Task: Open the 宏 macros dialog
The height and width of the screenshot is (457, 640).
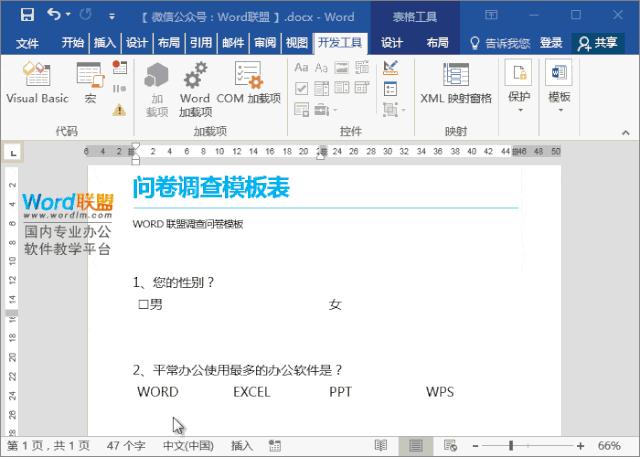Action: tap(91, 83)
